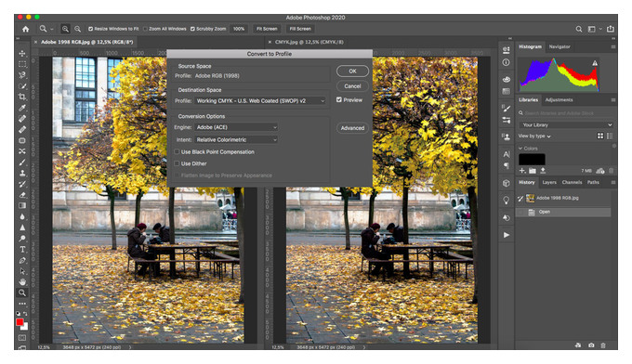
Task: Select the Move tool
Action: point(22,53)
